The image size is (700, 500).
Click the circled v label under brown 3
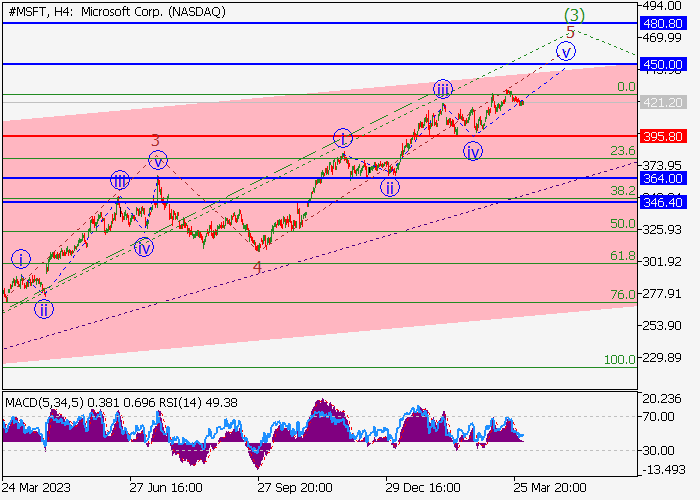pos(158,160)
